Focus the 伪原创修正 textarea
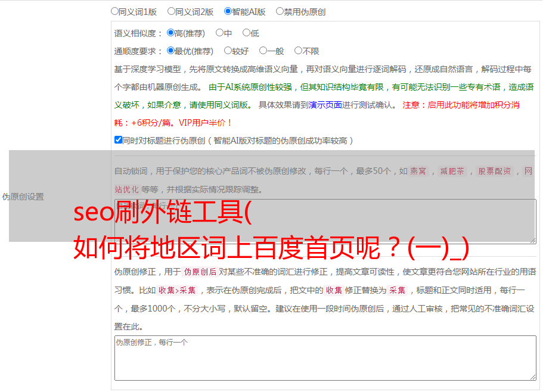Image resolution: width=543 pixels, height=392 pixels. pyautogui.click(x=325, y=358)
